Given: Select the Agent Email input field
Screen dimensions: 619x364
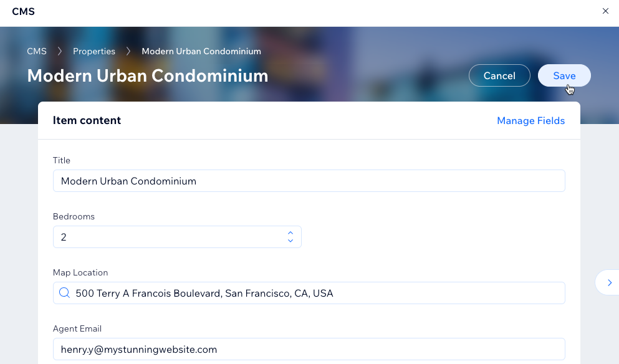Looking at the screenshot, I should point(309,349).
